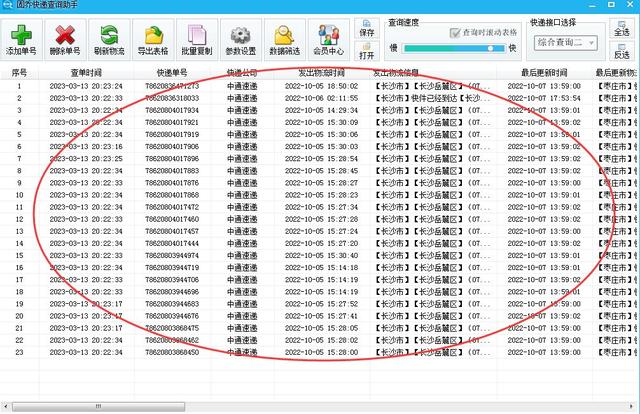The image size is (640, 414).
Task: Sort by 发出物流信息 column header
Action: (x=433, y=73)
